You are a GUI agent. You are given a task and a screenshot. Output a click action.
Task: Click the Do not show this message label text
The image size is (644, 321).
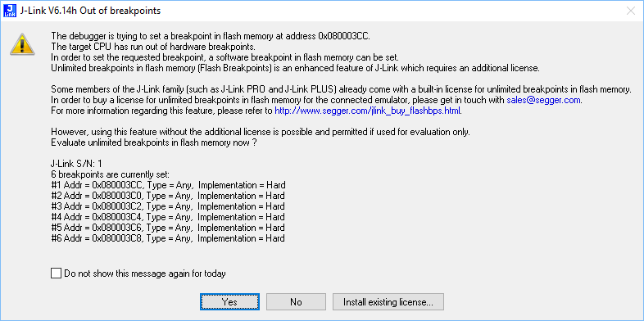(x=145, y=273)
